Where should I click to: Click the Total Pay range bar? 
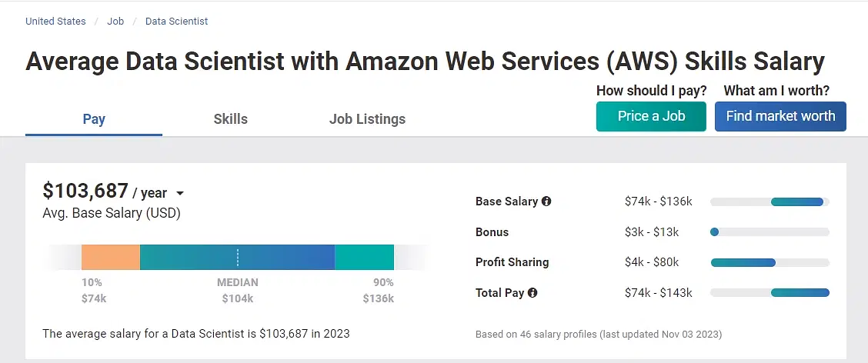coord(800,293)
